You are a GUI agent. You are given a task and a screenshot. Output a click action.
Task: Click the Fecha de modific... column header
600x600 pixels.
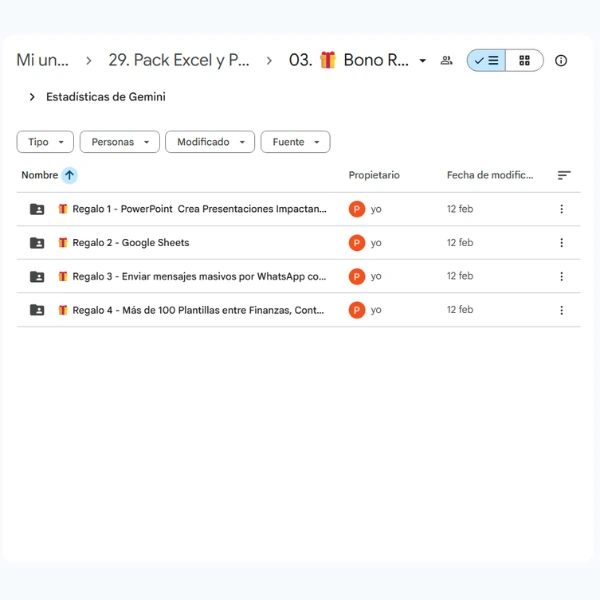click(490, 175)
